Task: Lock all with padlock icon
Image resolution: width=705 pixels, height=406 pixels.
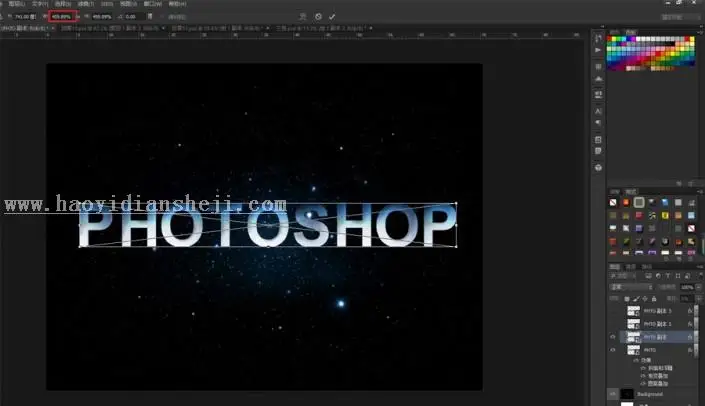Action: (x=654, y=299)
